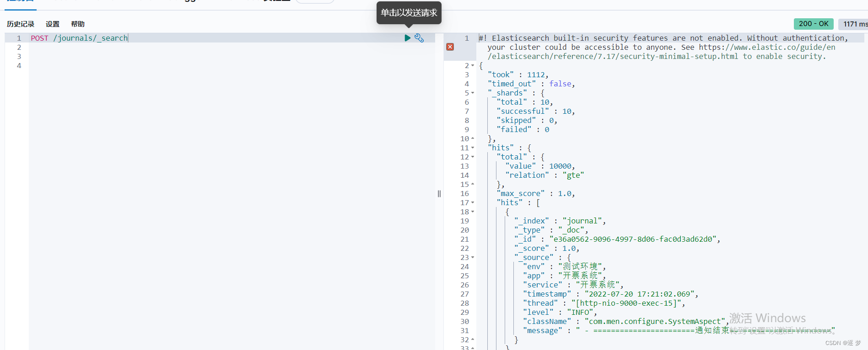Viewport: 868px width, 350px height.
Task: Click the "_index" : "journal" line
Action: click(x=560, y=221)
